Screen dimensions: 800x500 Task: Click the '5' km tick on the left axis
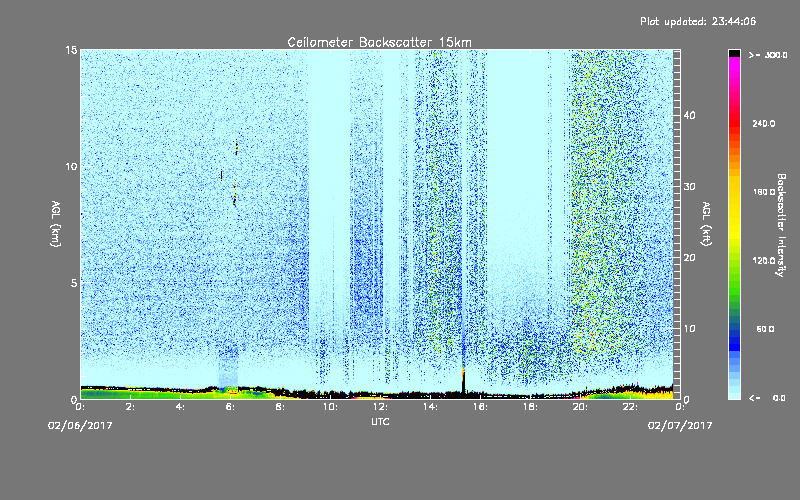pos(74,283)
